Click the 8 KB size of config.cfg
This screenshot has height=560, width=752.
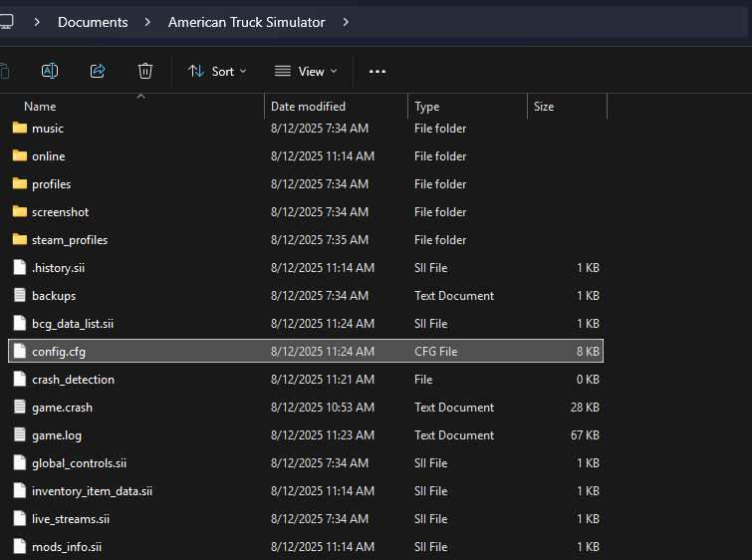[x=588, y=352]
